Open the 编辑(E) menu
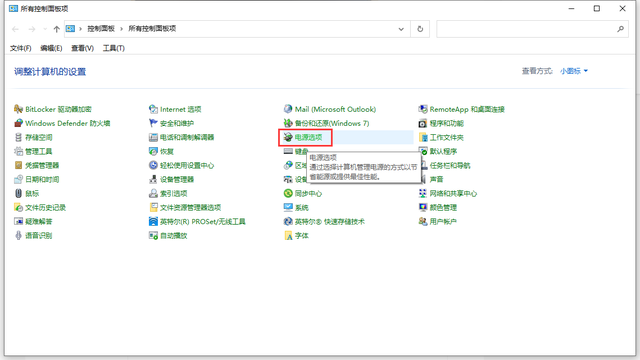The image size is (640, 360). 51,48
